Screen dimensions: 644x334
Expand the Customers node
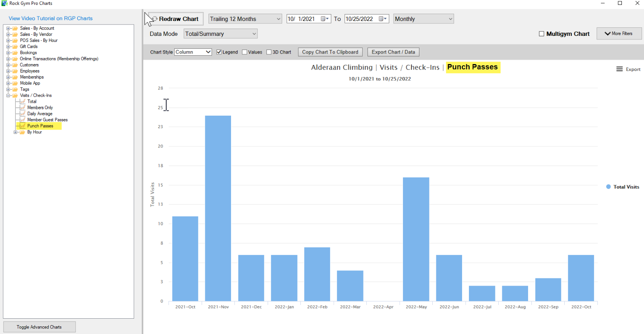click(8, 65)
